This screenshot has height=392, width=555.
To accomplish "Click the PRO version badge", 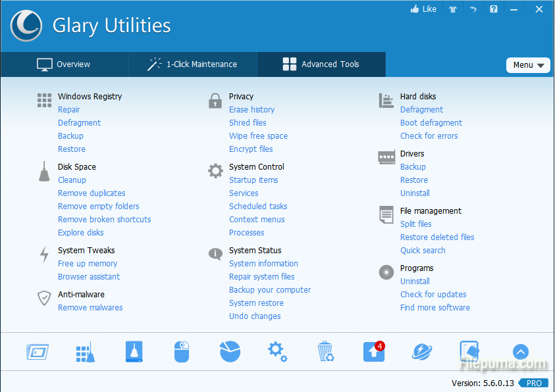I will pyautogui.click(x=533, y=383).
